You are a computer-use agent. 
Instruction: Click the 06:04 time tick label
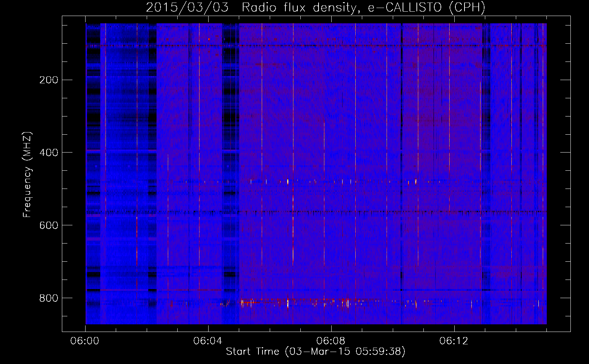tap(208, 341)
